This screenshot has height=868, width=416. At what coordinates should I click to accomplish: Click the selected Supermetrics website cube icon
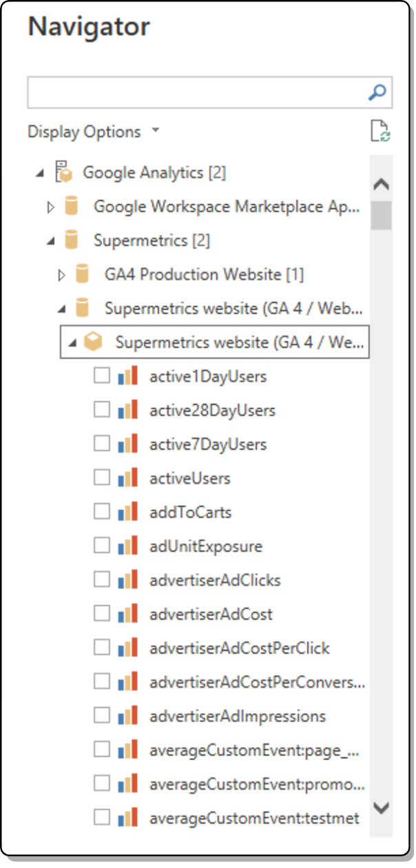[x=93, y=342]
